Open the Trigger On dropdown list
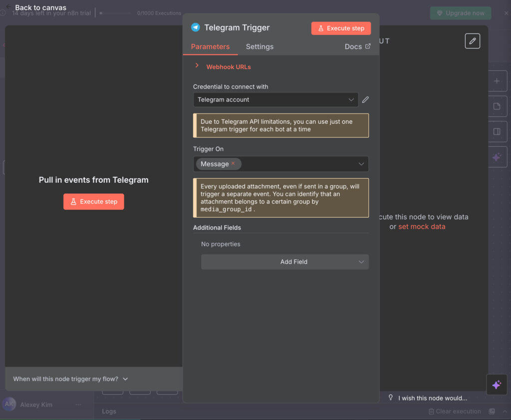 tap(361, 164)
